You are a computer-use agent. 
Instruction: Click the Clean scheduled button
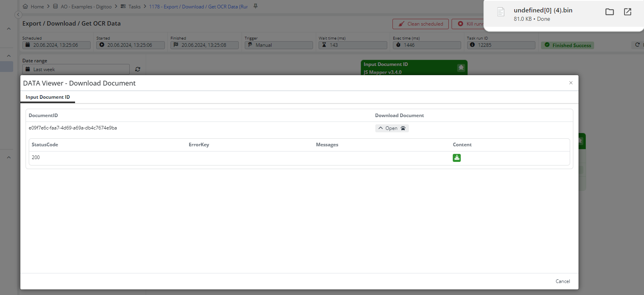click(420, 24)
